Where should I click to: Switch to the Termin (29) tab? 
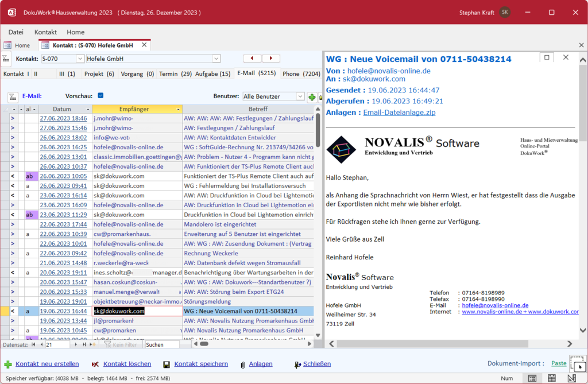(x=175, y=73)
